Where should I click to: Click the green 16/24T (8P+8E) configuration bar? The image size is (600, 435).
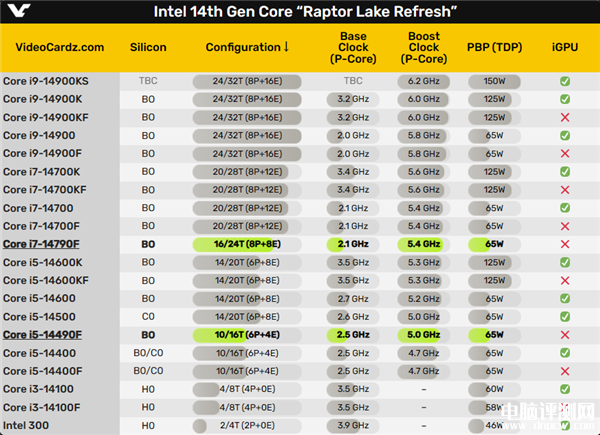247,244
